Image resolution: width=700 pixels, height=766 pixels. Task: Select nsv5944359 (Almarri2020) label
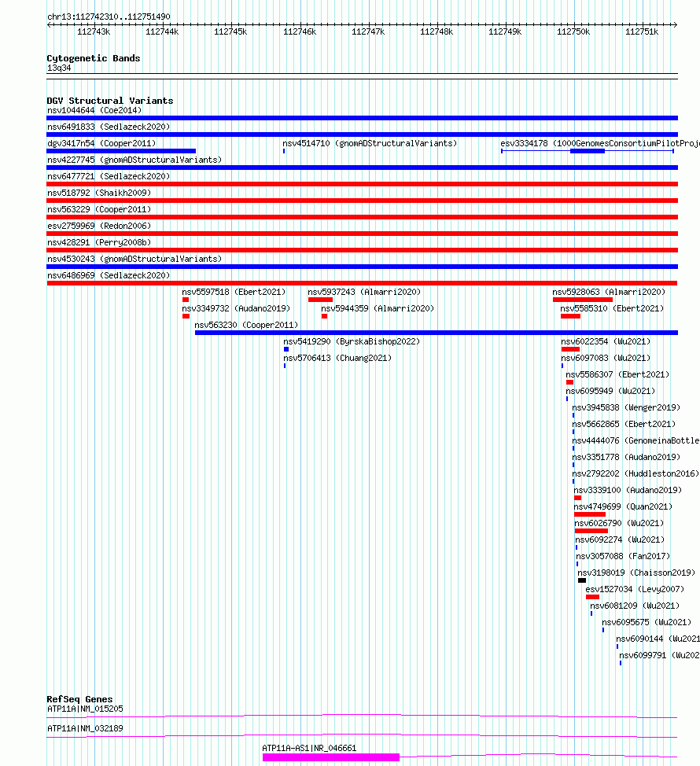tap(378, 309)
